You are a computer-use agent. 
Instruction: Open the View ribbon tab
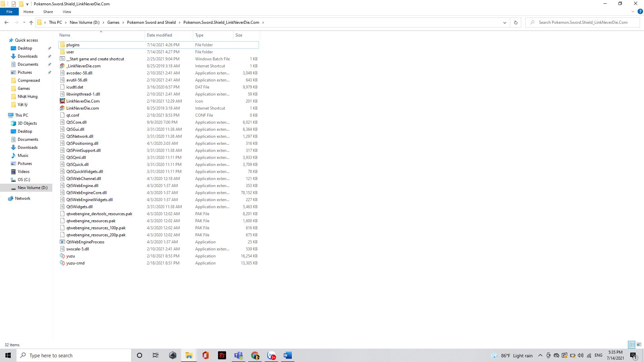67,12
